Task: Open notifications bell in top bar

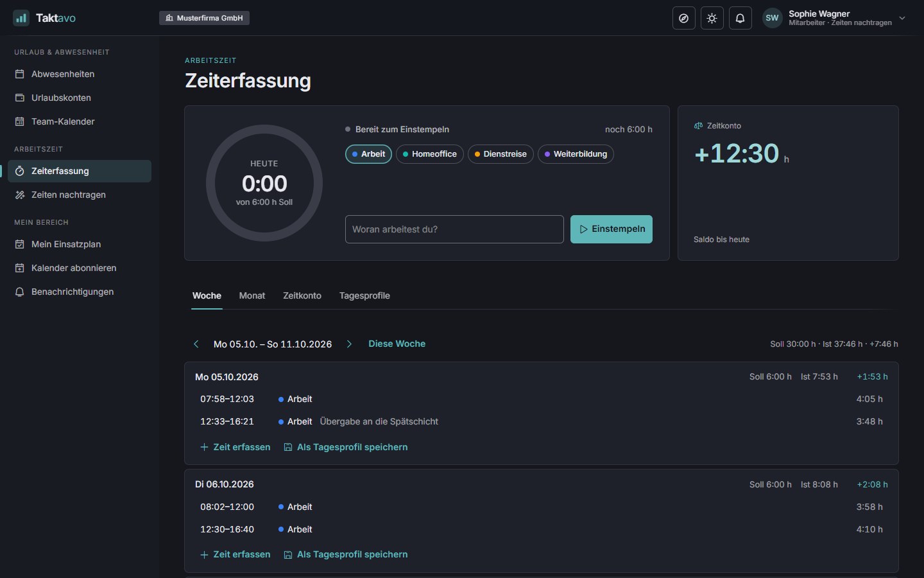Action: point(740,18)
